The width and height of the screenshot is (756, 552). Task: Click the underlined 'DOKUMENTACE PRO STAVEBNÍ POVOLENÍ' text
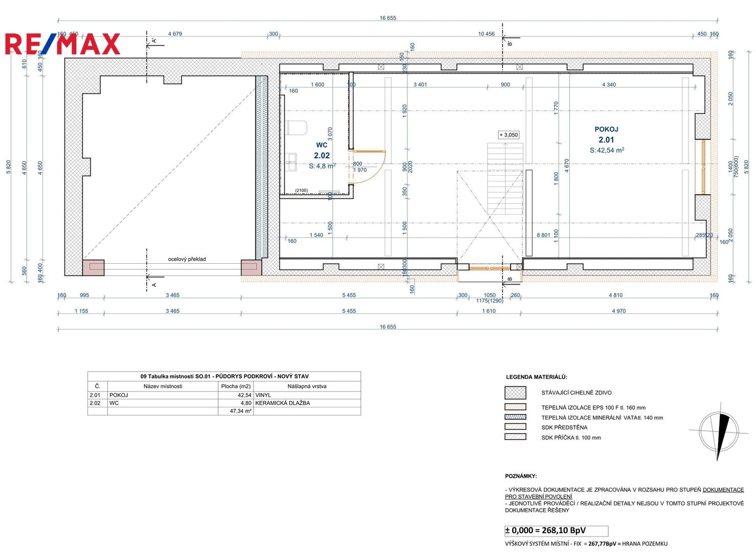click(x=723, y=490)
